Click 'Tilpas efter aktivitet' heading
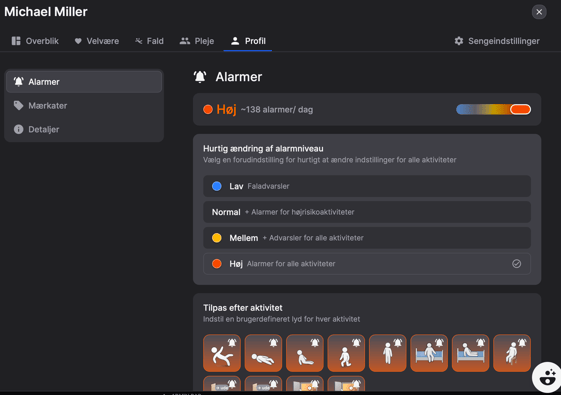The image size is (561, 395). pos(243,308)
